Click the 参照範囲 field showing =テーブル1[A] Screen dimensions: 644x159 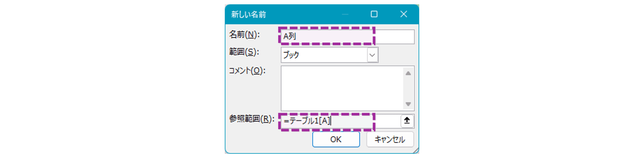(x=325, y=121)
